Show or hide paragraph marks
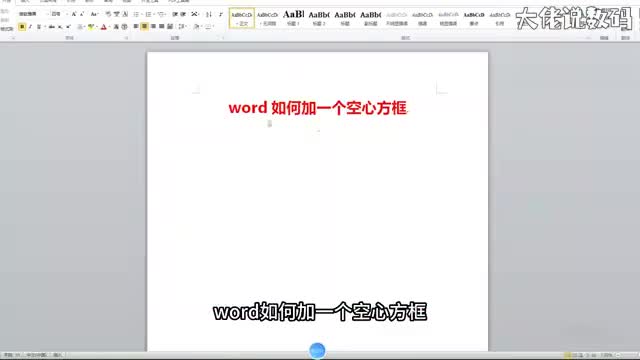Viewport: 640px width, 360px height. 221,14
